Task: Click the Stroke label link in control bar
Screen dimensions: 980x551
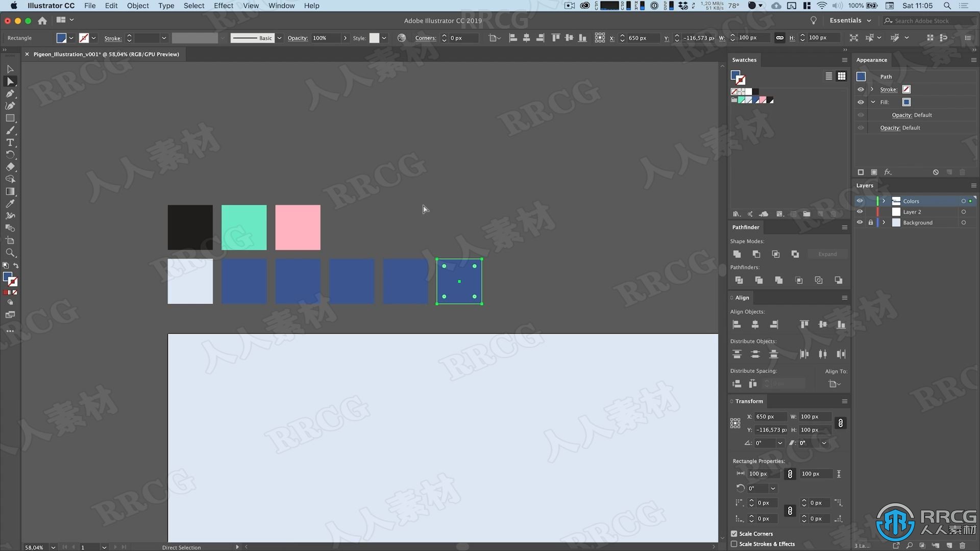Action: [113, 38]
